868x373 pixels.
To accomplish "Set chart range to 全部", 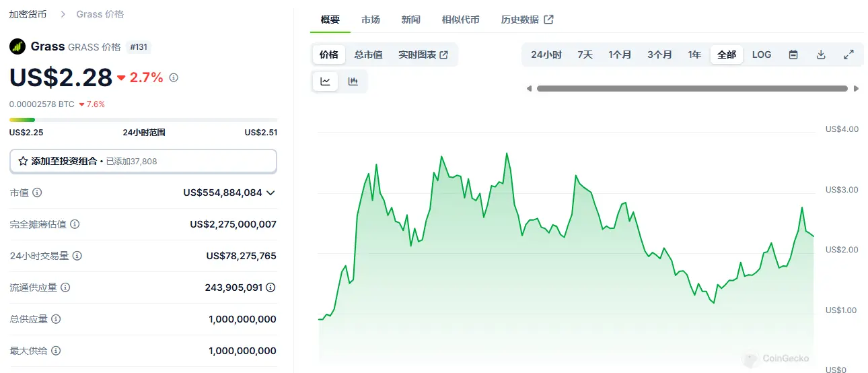I will click(x=727, y=55).
